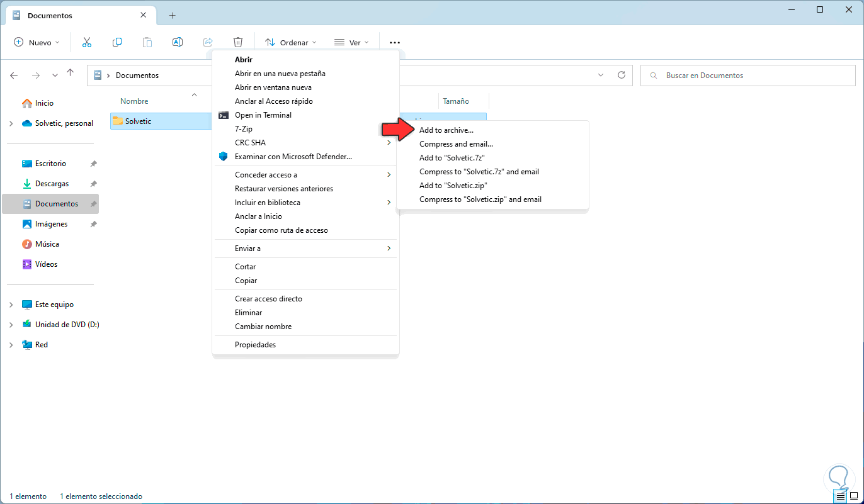Open the CRC SHA submenu

tap(306, 143)
